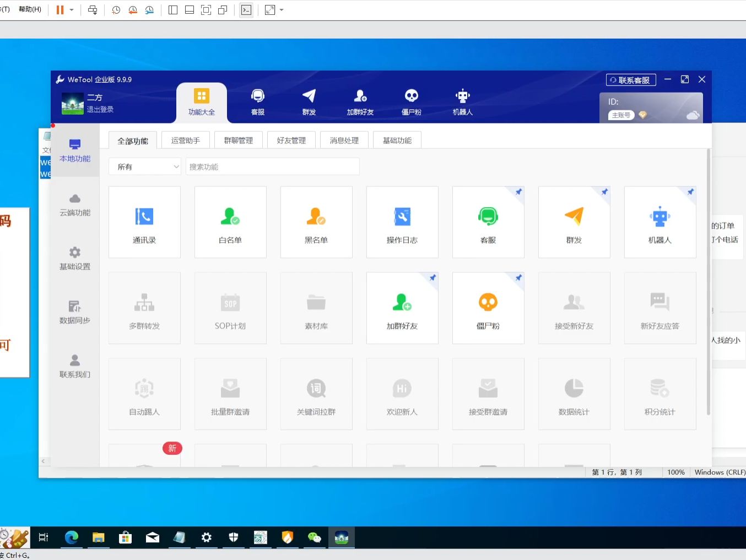
Task: Open the 欢迎新人 feature card
Action: 402,394
